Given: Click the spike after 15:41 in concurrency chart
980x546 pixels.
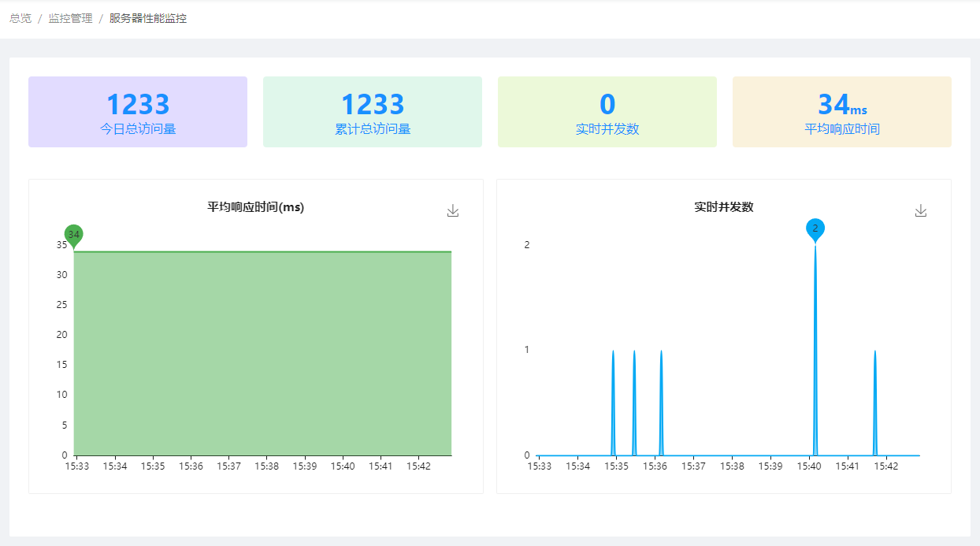Looking at the screenshot, I should pyautogui.click(x=875, y=402).
